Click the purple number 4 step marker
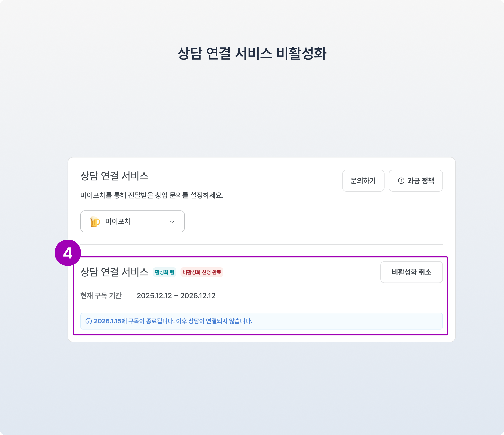 pyautogui.click(x=68, y=253)
